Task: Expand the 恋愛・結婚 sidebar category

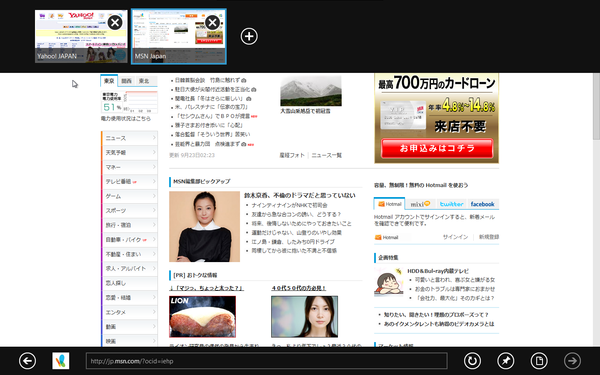Action: tap(130, 298)
